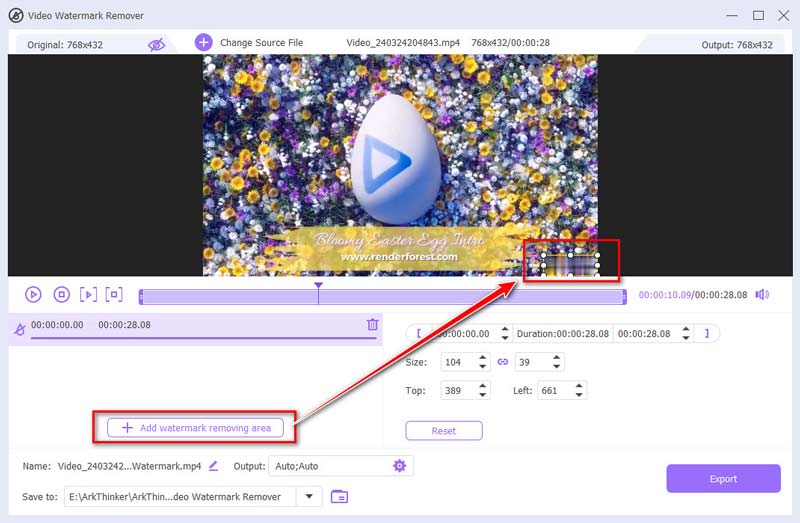The height and width of the screenshot is (523, 800).
Task: Click the Change Source File label
Action: point(262,43)
